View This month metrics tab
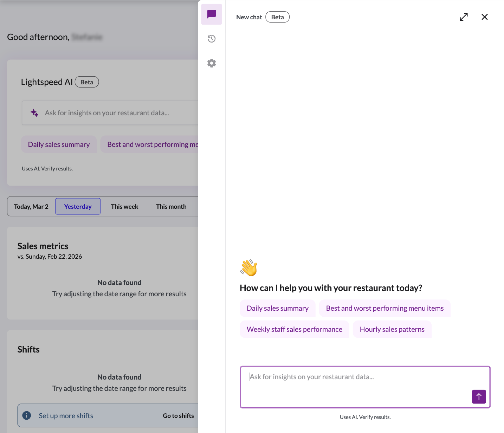 tap(171, 206)
